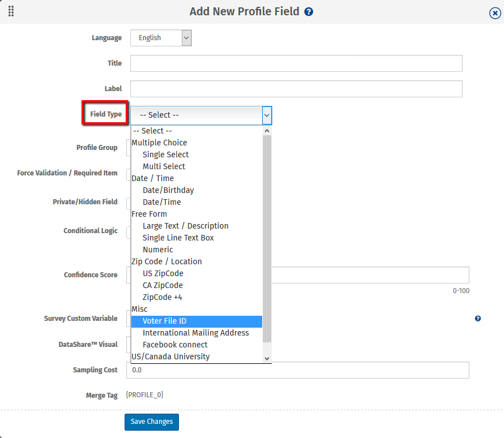Collapse the Field Type dropdown arrow
Viewport: 504px width, 438px height.
(x=267, y=115)
